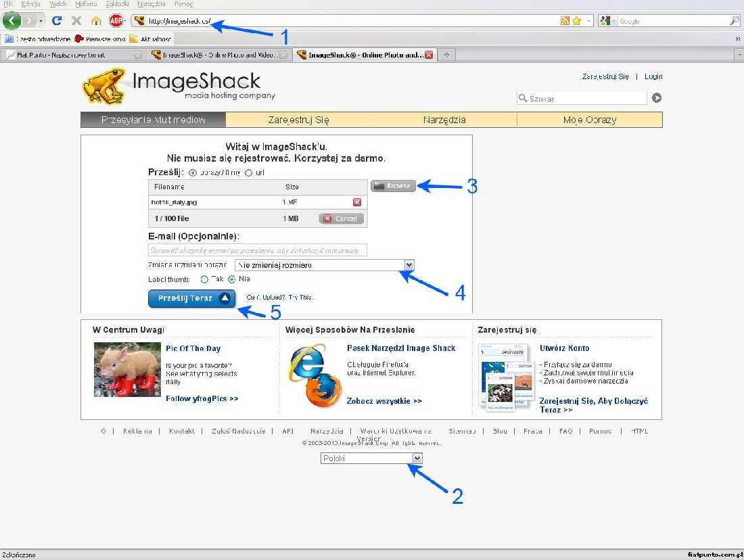744x560 pixels.
Task: Open the Zakładki menu
Action: 117,4
